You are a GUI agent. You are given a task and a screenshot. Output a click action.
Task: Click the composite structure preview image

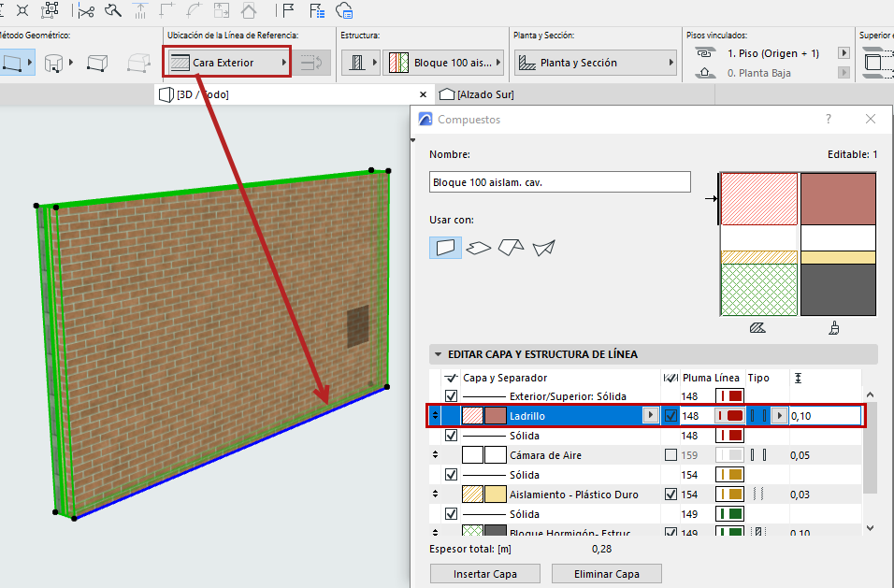pyautogui.click(x=797, y=244)
